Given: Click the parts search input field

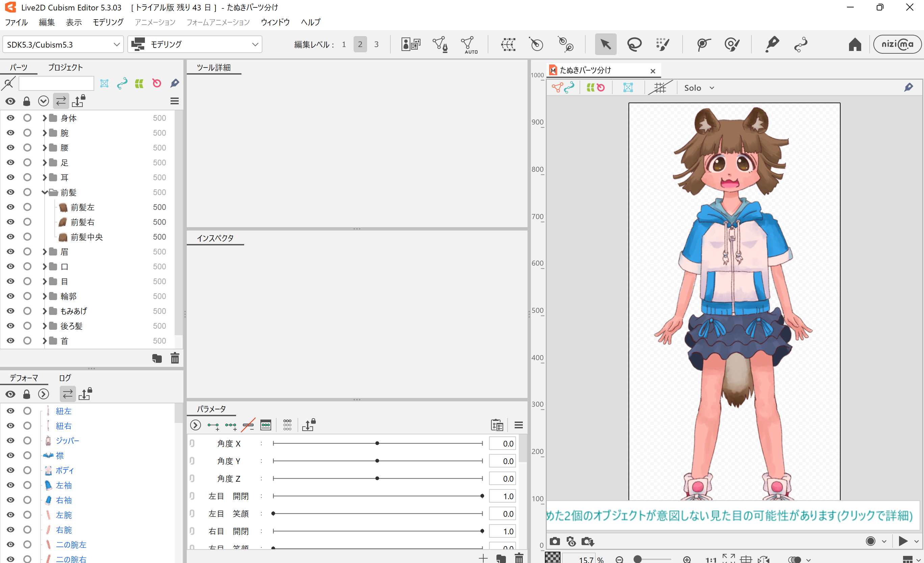Looking at the screenshot, I should [56, 83].
